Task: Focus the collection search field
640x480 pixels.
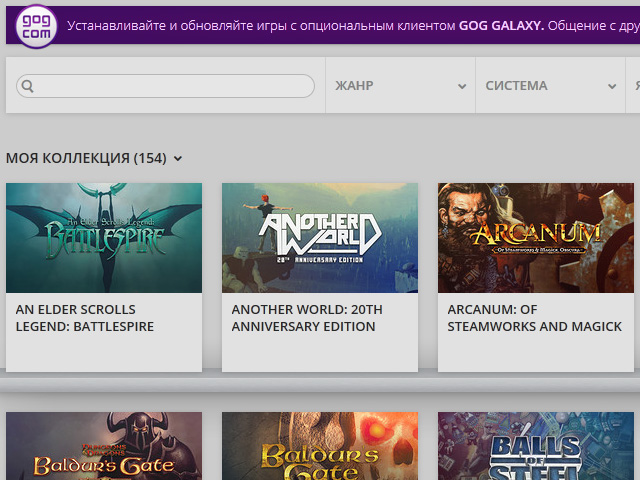Action: (165, 86)
